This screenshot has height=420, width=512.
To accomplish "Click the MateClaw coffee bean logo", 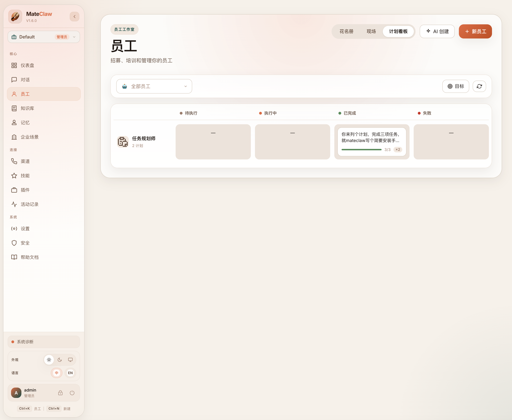I will (x=15, y=16).
